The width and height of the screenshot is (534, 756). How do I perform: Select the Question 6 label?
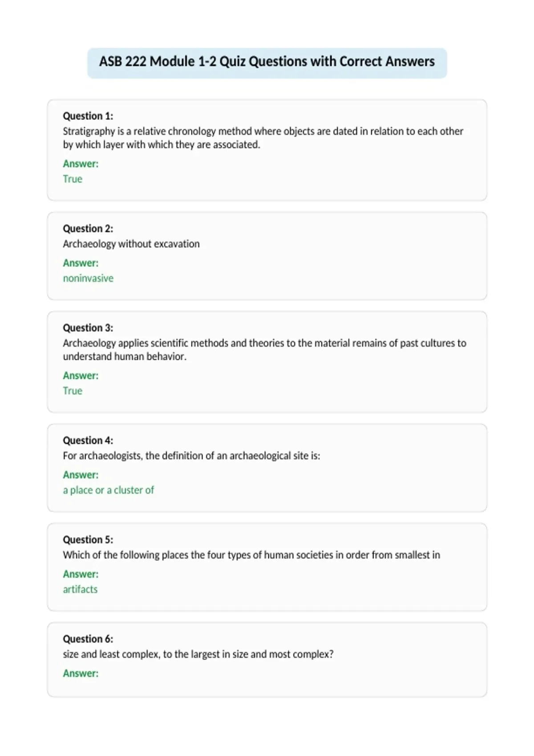point(88,639)
